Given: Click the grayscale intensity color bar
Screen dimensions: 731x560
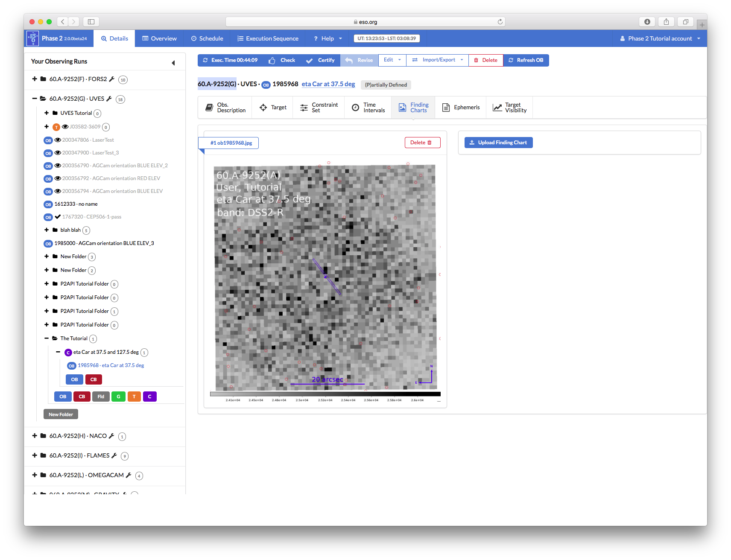Looking at the screenshot, I should click(x=325, y=394).
